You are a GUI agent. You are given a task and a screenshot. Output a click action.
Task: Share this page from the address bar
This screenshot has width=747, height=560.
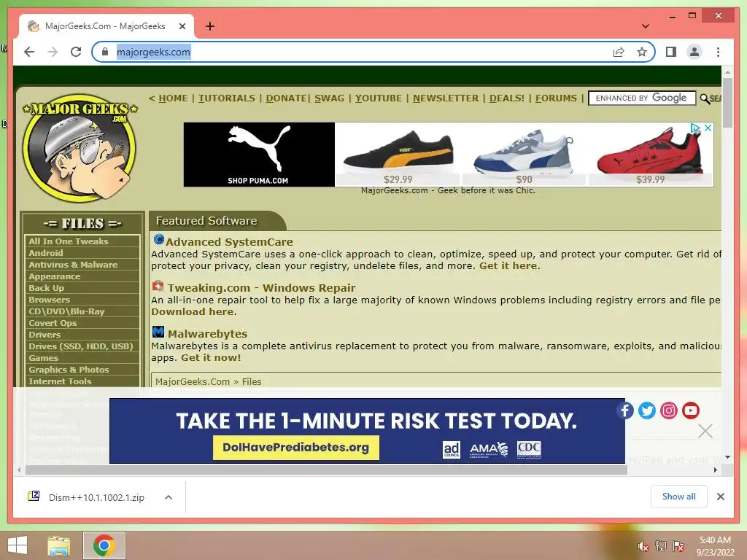coord(619,52)
